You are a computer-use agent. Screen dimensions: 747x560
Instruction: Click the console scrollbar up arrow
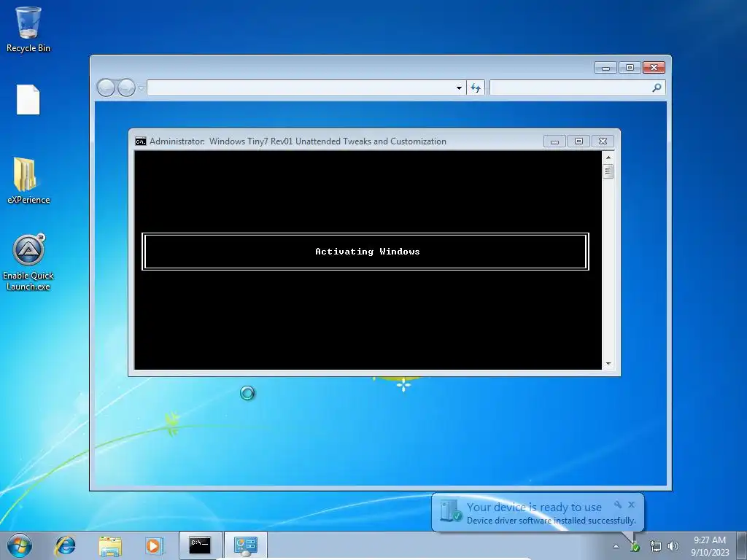point(608,157)
